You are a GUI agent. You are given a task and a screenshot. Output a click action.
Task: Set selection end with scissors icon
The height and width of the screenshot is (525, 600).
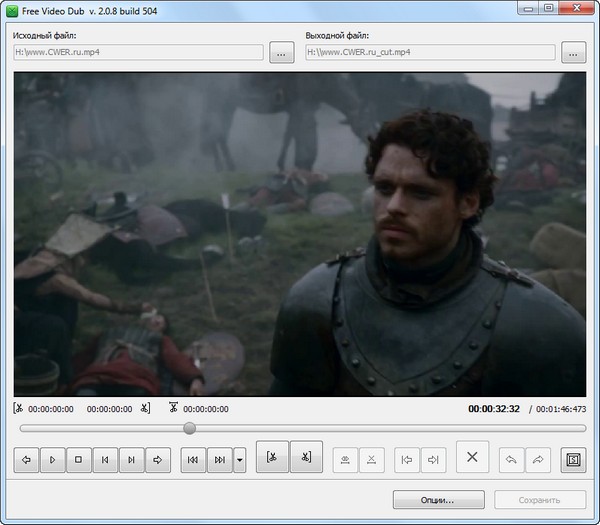pyautogui.click(x=306, y=458)
